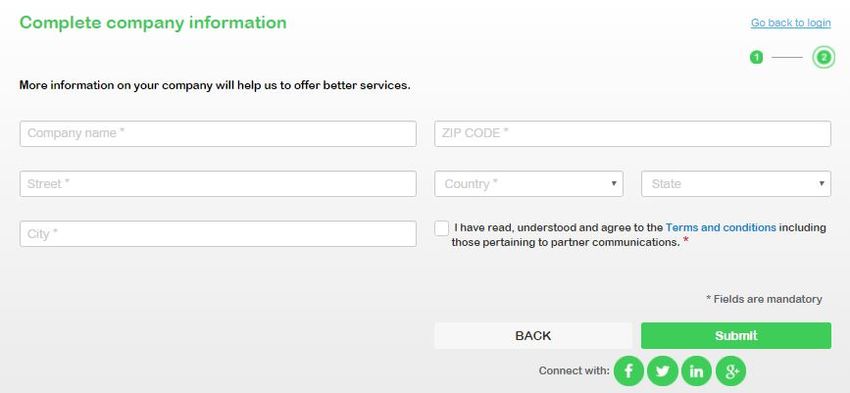Focus the ZIP CODE field
The width and height of the screenshot is (850, 393).
(x=633, y=133)
